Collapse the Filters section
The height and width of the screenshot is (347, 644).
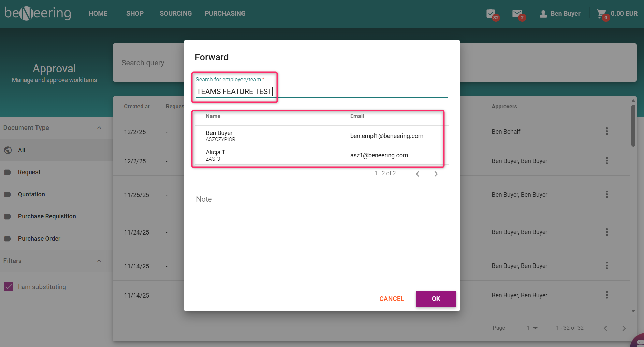pos(99,261)
